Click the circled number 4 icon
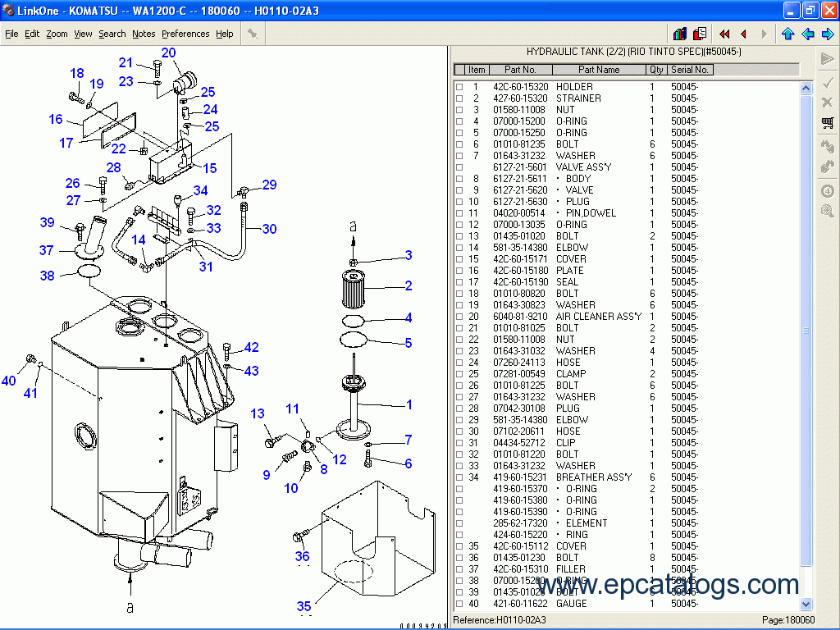 (827, 190)
